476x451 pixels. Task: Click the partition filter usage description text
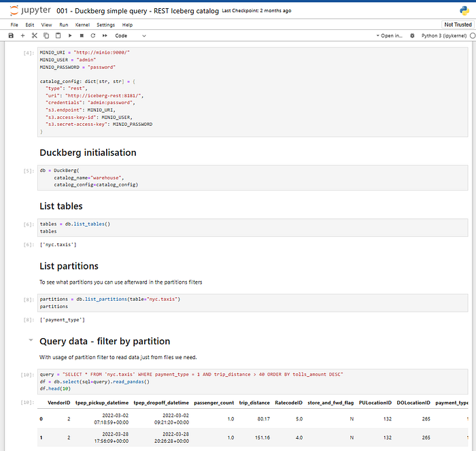point(118,357)
